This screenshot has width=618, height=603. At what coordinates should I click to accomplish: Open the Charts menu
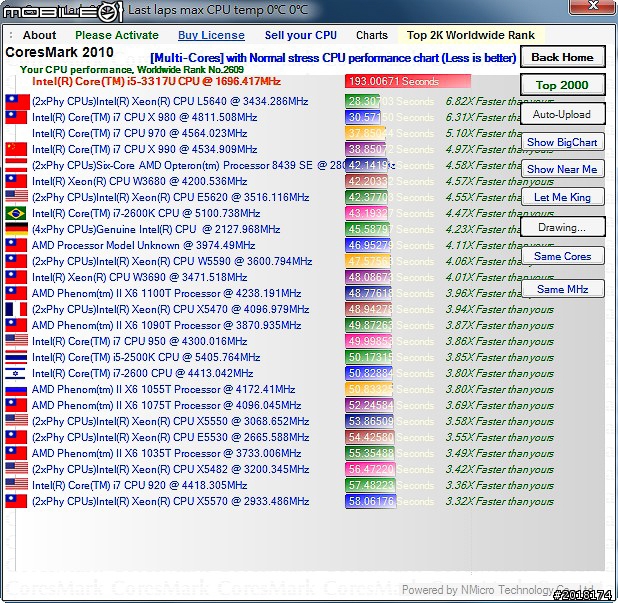point(372,35)
